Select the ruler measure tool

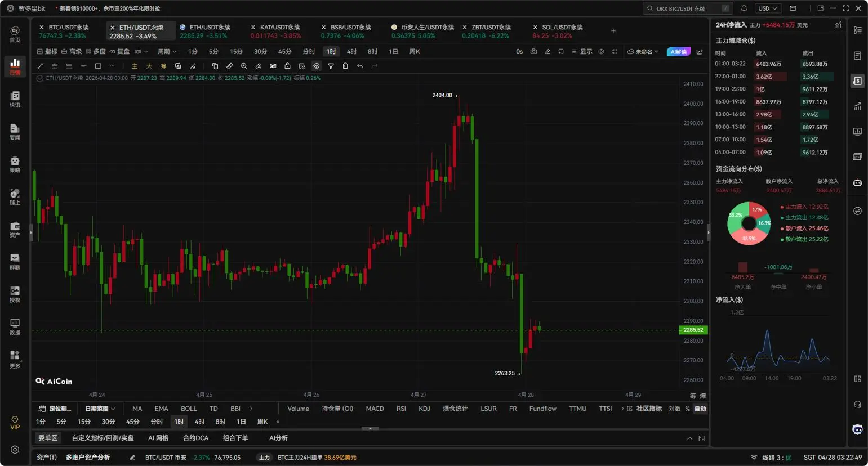pyautogui.click(x=229, y=66)
